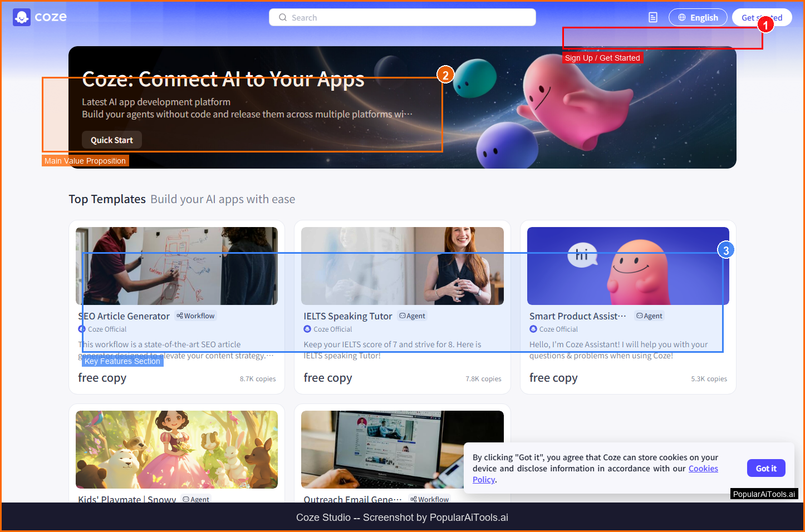Accept cookies with Got it button
The width and height of the screenshot is (805, 532).
pyautogui.click(x=765, y=469)
